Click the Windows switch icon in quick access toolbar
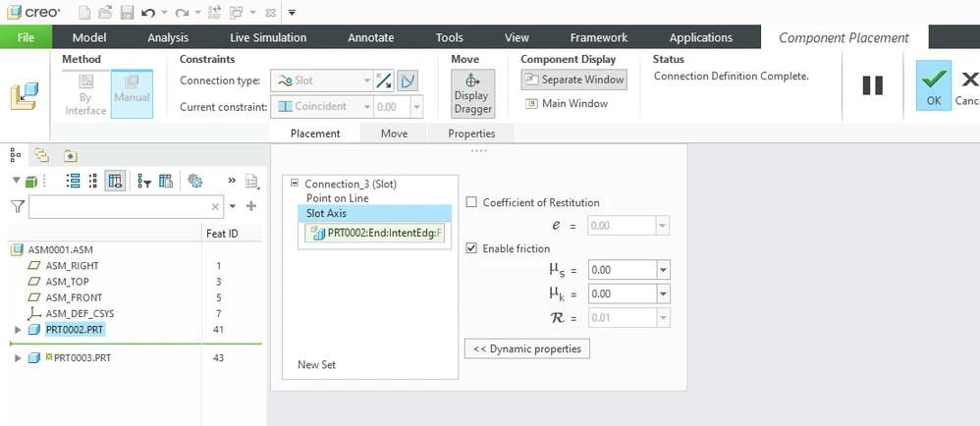The height and width of the screenshot is (426, 980). (x=237, y=12)
